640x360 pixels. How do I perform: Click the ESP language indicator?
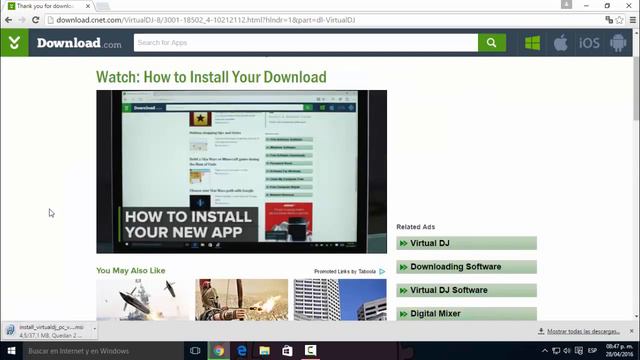(592, 351)
